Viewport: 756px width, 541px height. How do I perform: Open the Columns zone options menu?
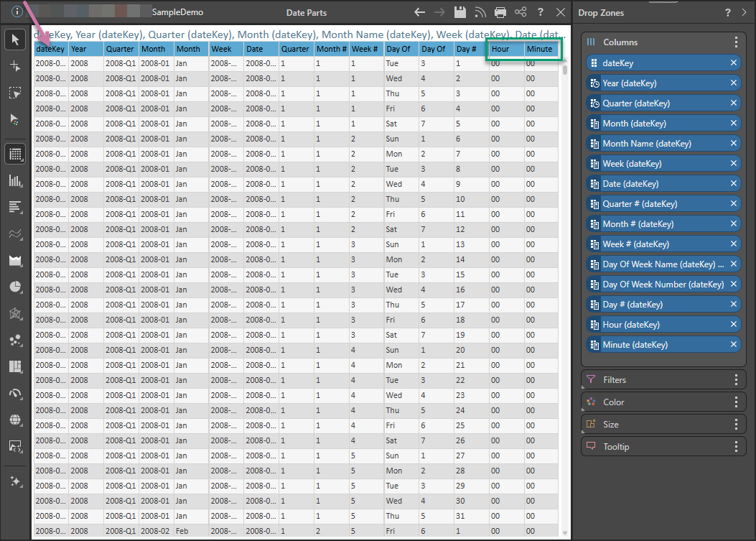[x=736, y=42]
